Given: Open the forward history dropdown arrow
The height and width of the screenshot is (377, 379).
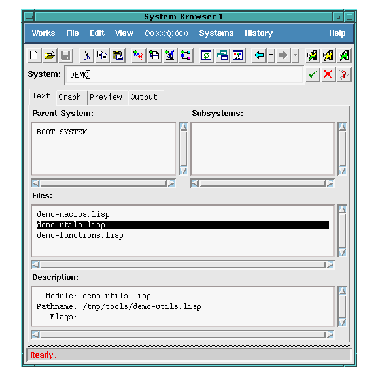Looking at the screenshot, I should coord(295,55).
